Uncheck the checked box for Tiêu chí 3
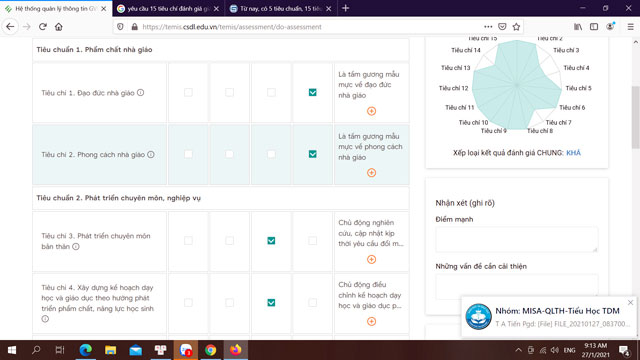The image size is (640, 360). pos(271,241)
